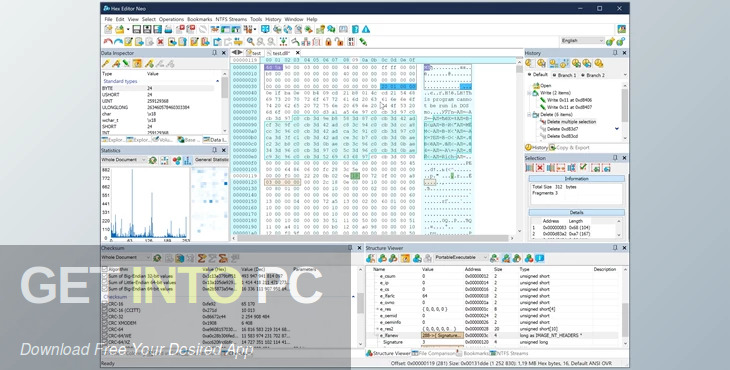Close the History panel
The image size is (730, 370).
(624, 53)
